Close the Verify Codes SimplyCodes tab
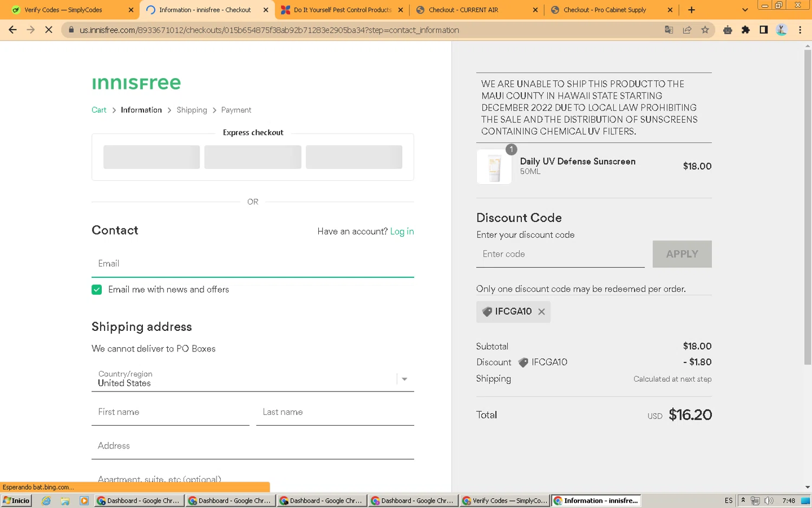This screenshot has height=508, width=812. pyautogui.click(x=131, y=10)
